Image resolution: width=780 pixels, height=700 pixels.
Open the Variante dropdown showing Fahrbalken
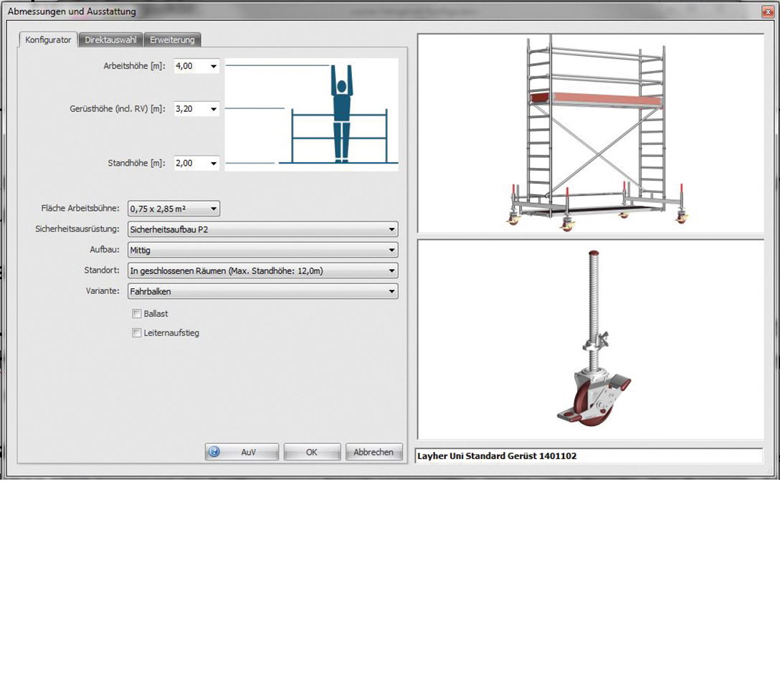[x=391, y=291]
